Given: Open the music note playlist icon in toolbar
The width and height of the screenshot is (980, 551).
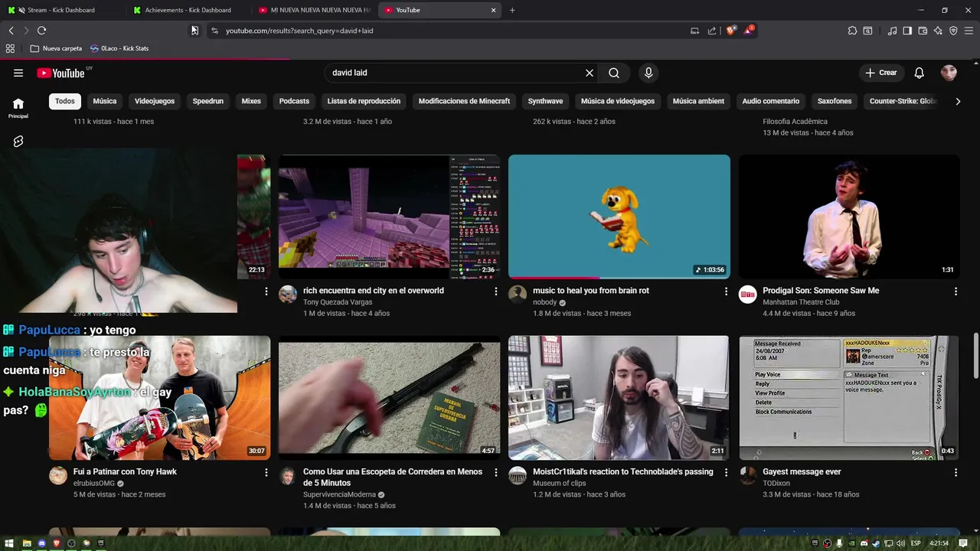Looking at the screenshot, I should click(x=892, y=31).
